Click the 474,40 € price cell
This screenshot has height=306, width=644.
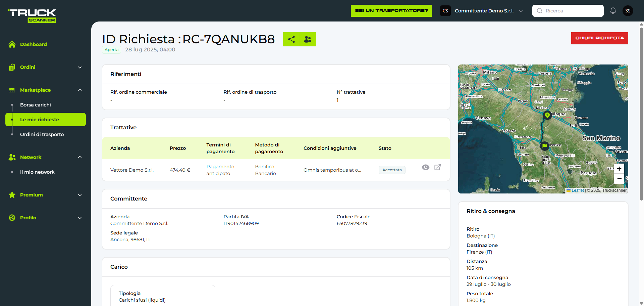pos(180,170)
